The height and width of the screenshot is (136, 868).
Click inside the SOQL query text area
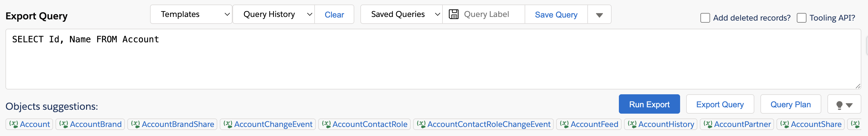tap(433, 59)
